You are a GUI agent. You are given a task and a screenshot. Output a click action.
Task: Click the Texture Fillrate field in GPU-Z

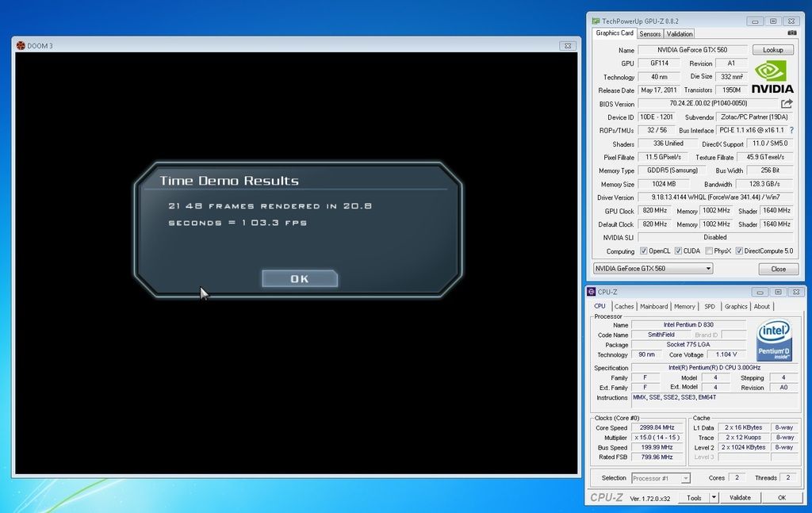click(x=765, y=157)
